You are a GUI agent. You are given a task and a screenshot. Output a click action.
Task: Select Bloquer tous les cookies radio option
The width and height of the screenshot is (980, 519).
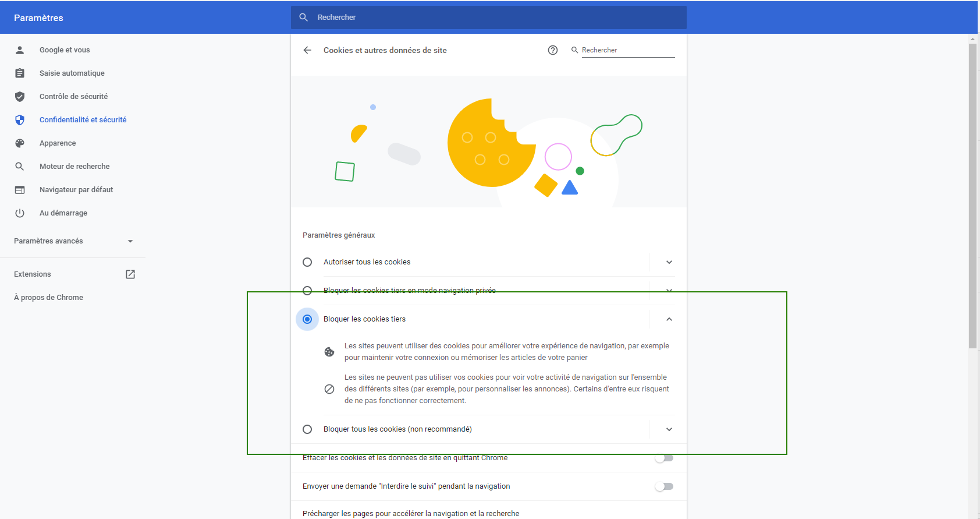point(307,429)
